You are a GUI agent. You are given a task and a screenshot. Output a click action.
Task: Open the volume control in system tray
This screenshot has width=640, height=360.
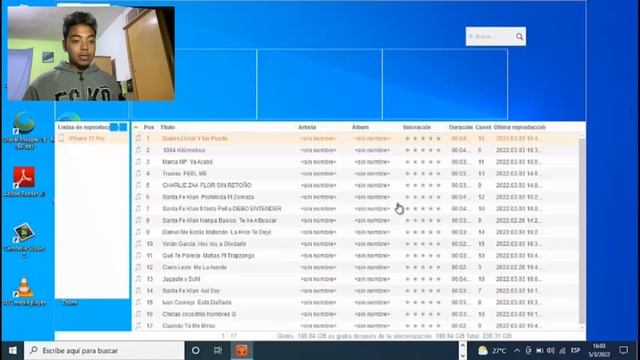551,351
